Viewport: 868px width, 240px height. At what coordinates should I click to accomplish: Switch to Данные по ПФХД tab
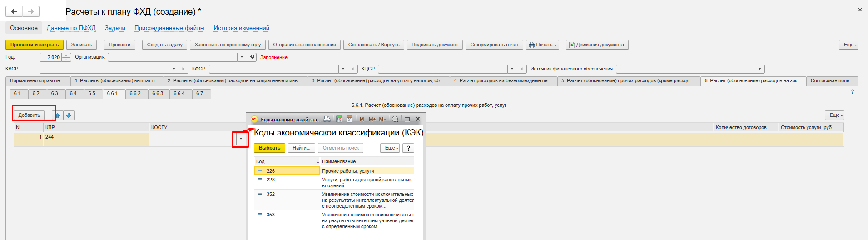tap(71, 28)
